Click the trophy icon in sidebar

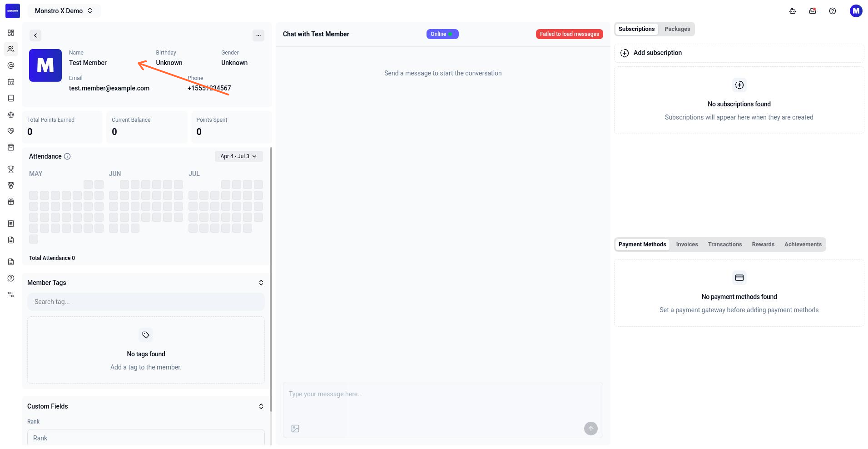[11, 169]
